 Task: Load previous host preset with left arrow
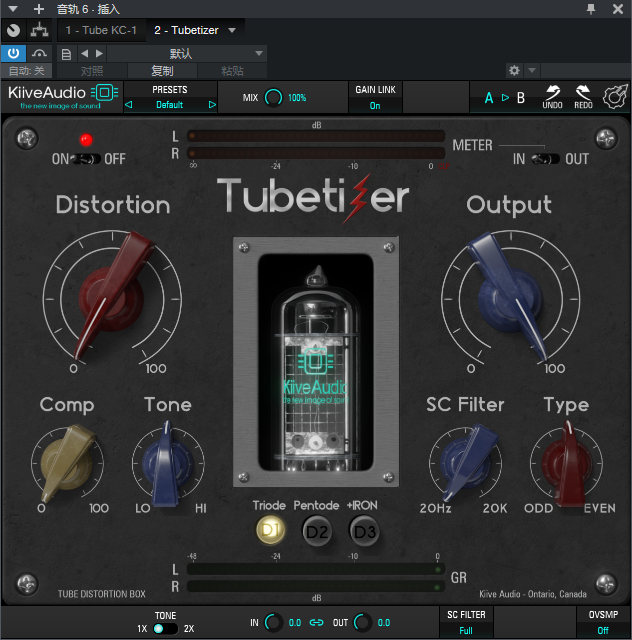point(85,53)
